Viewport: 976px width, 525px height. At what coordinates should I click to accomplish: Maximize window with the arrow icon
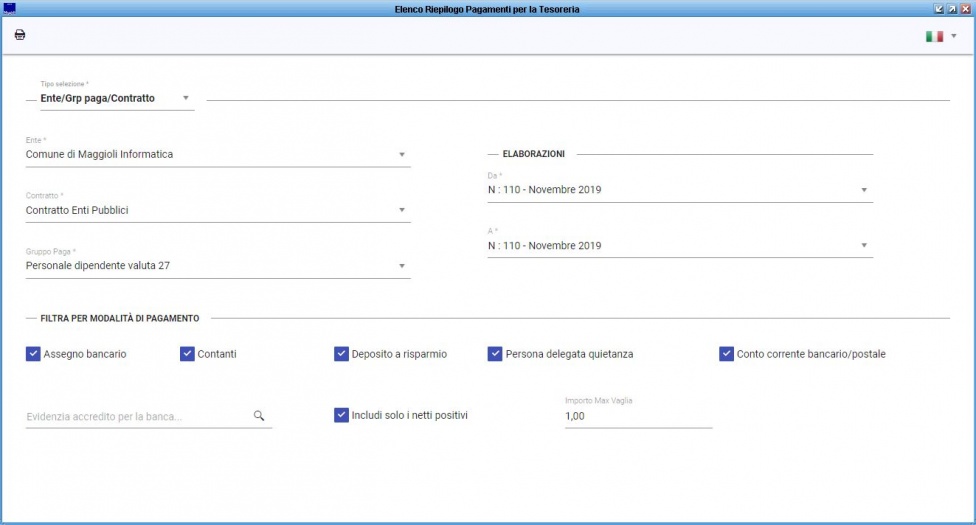click(x=952, y=9)
